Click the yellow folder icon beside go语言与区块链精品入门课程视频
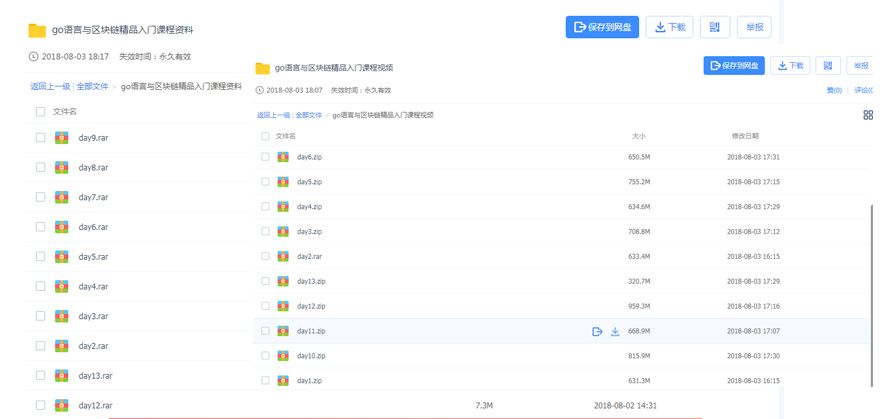Viewport: 894px width, 419px height. [263, 68]
